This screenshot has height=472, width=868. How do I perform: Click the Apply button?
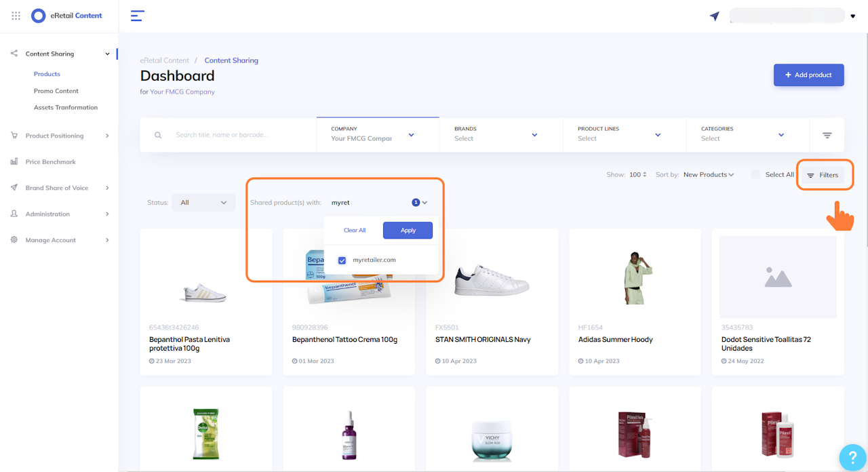(408, 231)
